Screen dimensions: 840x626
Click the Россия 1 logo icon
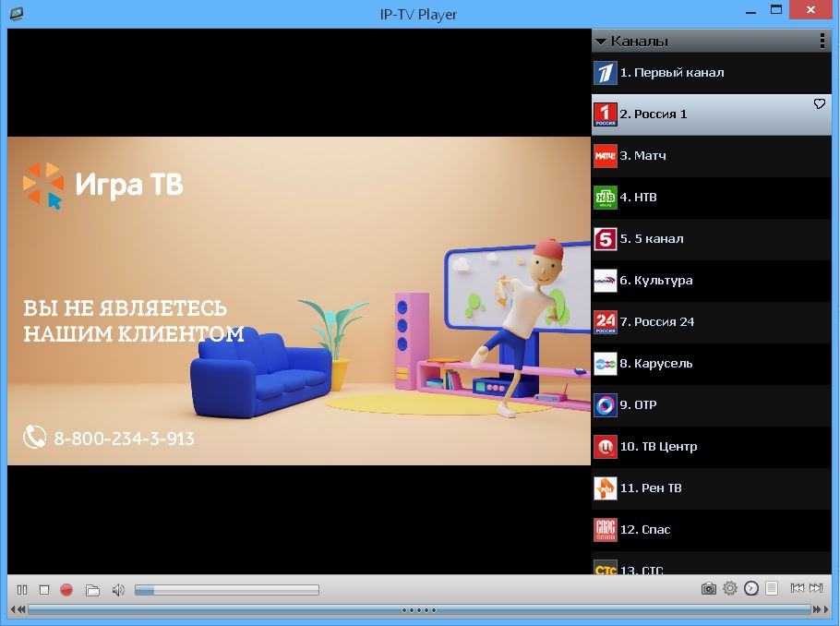606,114
